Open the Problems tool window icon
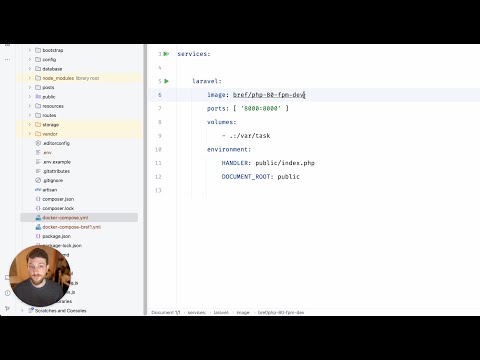The width and height of the screenshot is (480, 360). coord(7,293)
